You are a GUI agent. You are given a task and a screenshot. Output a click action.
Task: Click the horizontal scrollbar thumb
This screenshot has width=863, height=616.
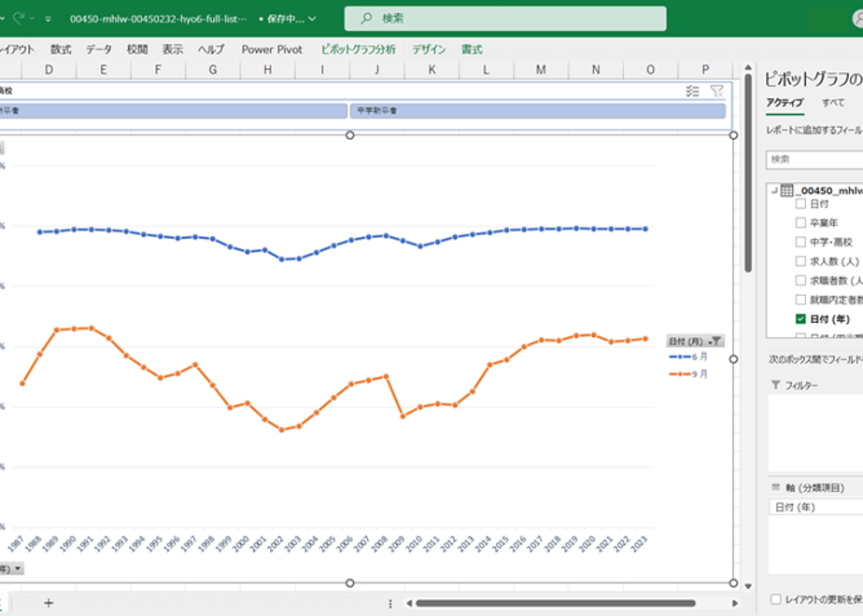(556, 603)
